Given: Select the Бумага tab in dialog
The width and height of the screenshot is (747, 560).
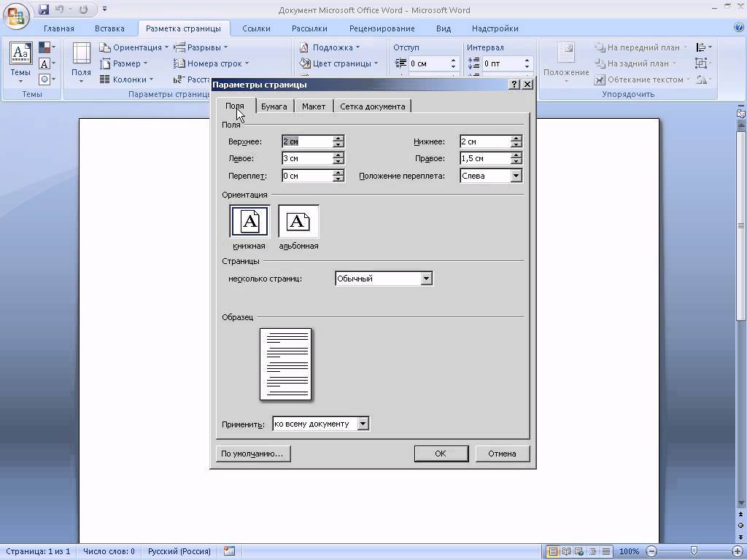Looking at the screenshot, I should 274,106.
